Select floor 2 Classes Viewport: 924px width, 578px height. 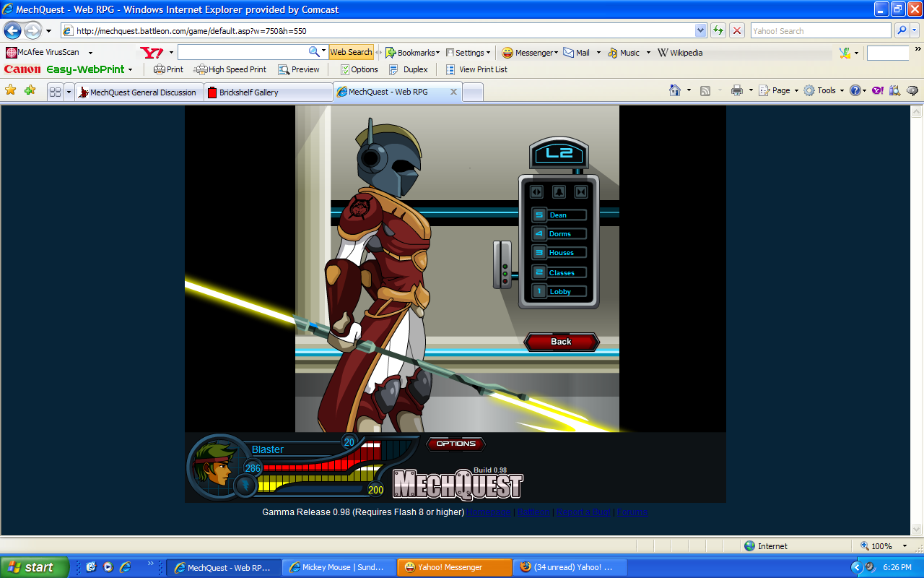coord(559,272)
